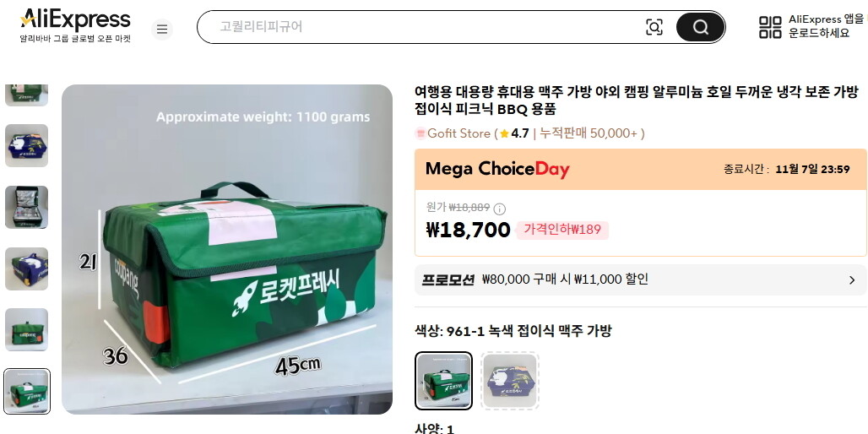Select the green folding beer bag color
This screenshot has height=434, width=868.
click(443, 381)
